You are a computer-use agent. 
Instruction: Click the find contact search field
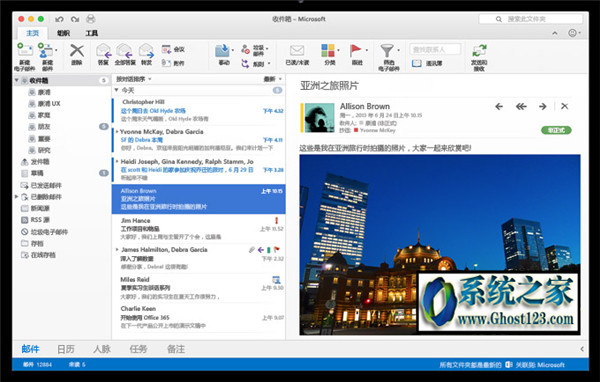(x=435, y=49)
